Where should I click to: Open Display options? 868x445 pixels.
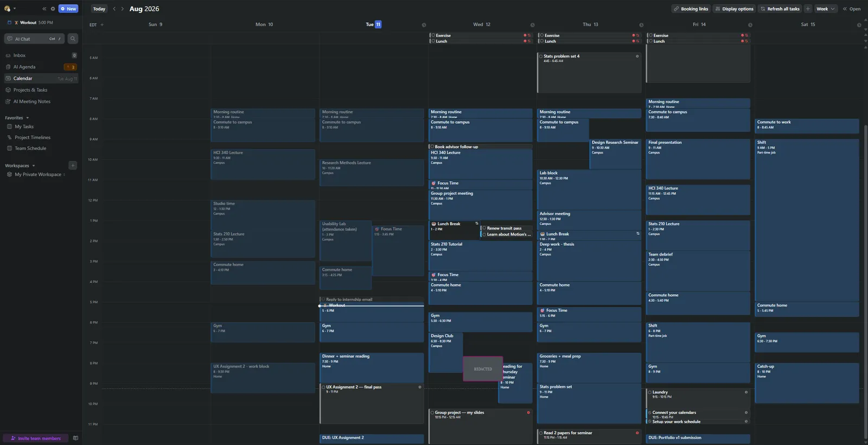[734, 9]
